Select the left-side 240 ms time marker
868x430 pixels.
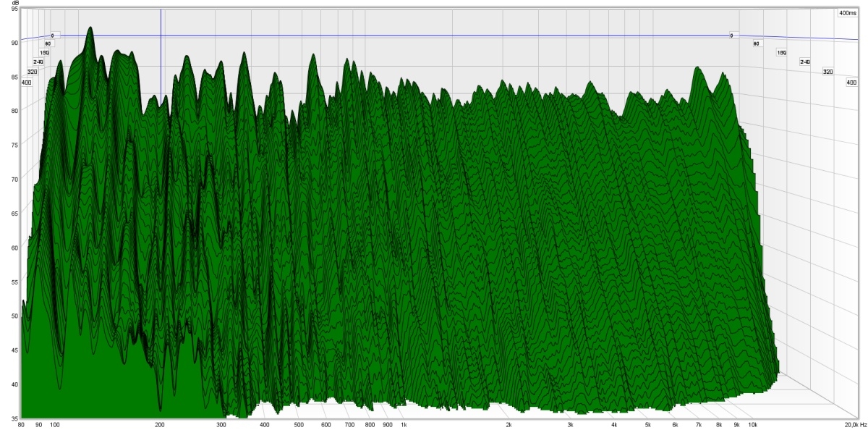click(38, 62)
